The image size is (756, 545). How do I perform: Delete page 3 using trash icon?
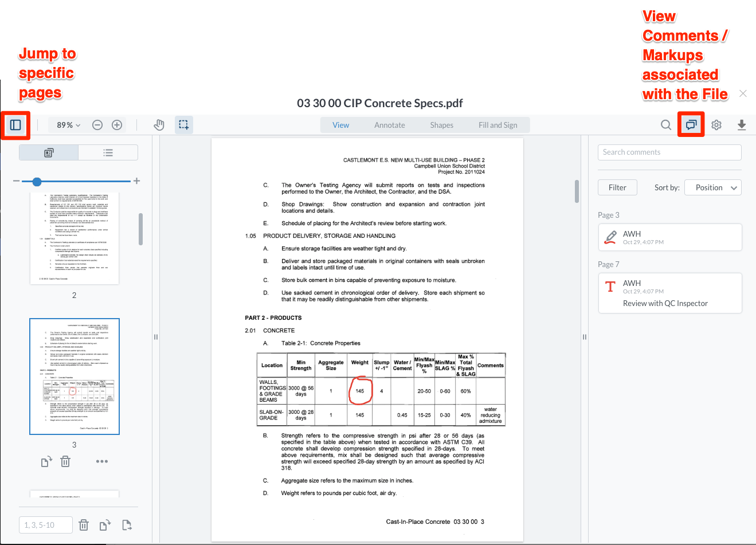pyautogui.click(x=65, y=461)
